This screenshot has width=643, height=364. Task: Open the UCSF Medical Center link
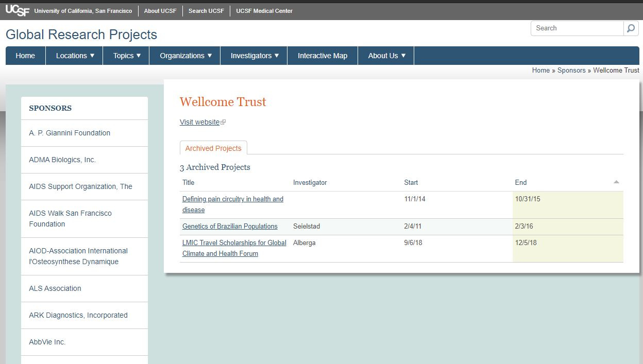click(x=264, y=11)
